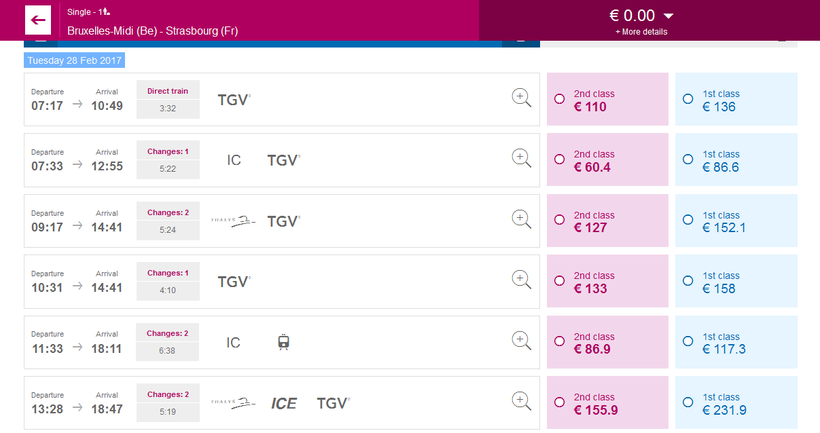Select 2nd class € 110 fare
Screen dimensions: 820x433
coord(560,99)
